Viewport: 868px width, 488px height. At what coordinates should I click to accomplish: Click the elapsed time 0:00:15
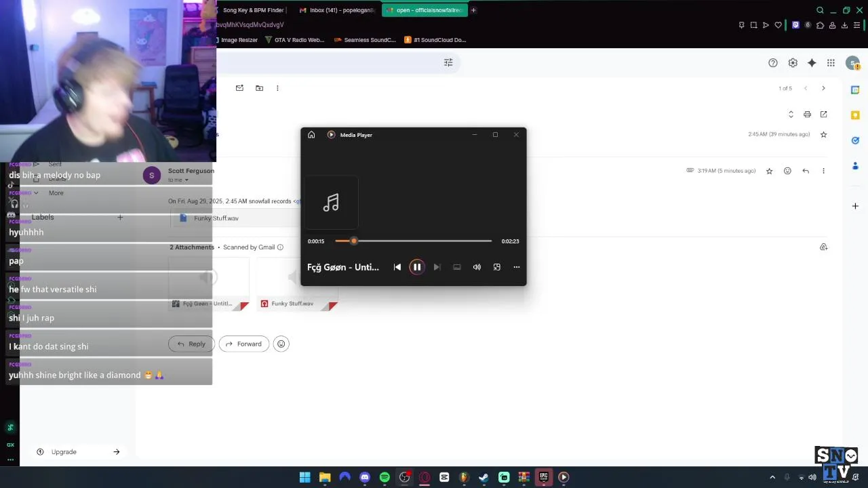(x=316, y=241)
